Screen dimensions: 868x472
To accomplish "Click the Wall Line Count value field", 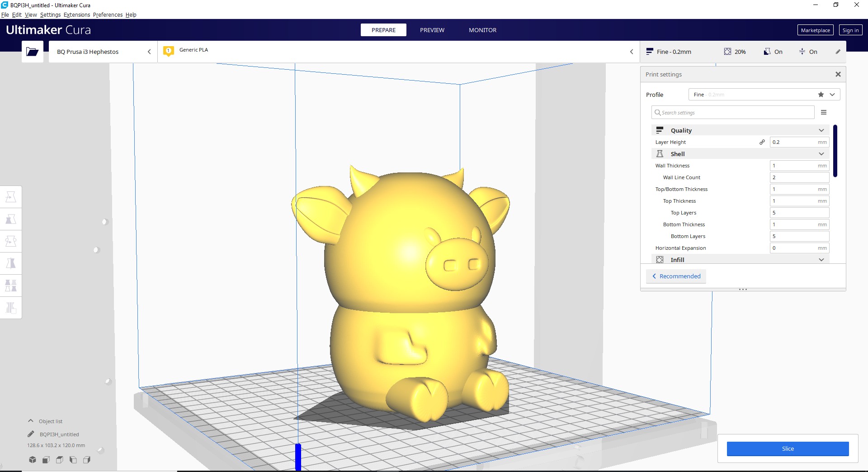I will 799,177.
